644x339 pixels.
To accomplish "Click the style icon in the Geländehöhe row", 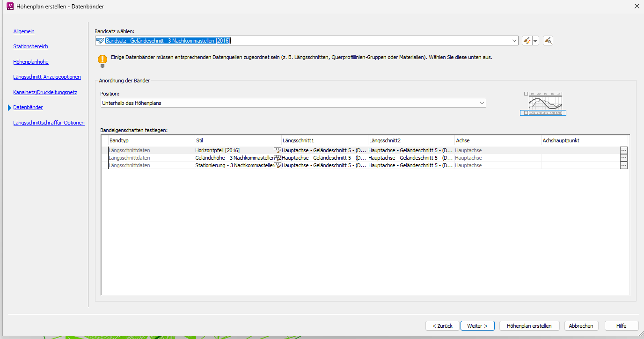I will (277, 158).
